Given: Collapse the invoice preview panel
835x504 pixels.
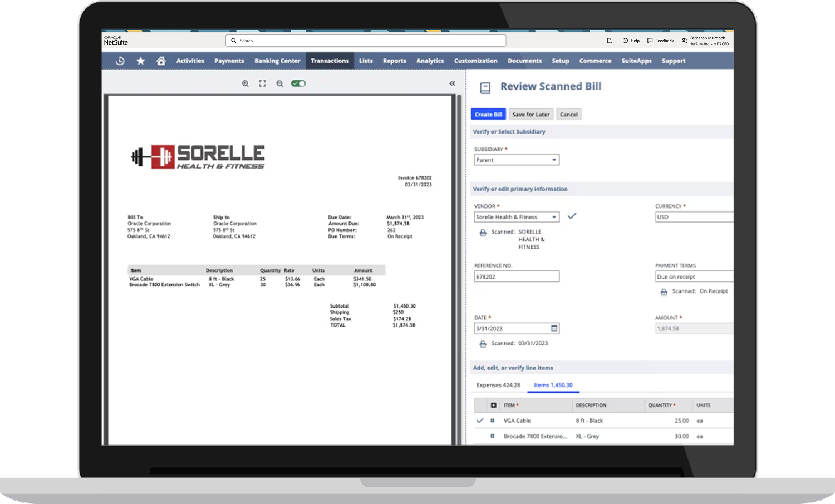Looking at the screenshot, I should [452, 83].
